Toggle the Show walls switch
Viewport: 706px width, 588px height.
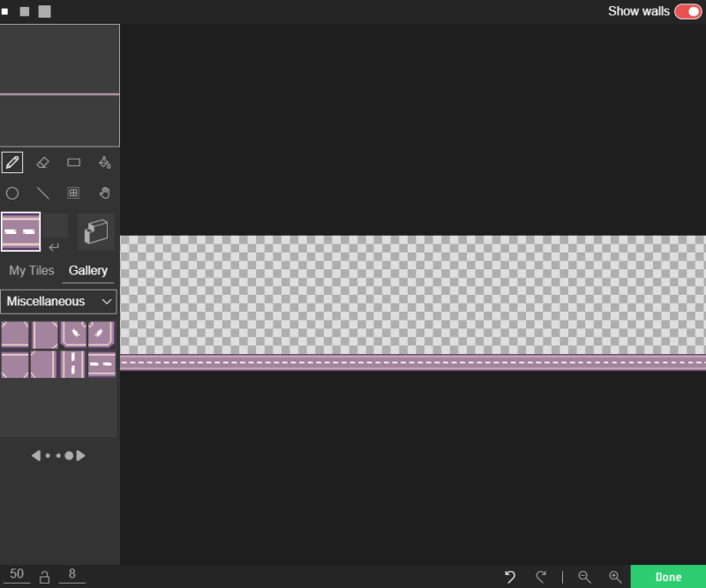click(x=687, y=11)
